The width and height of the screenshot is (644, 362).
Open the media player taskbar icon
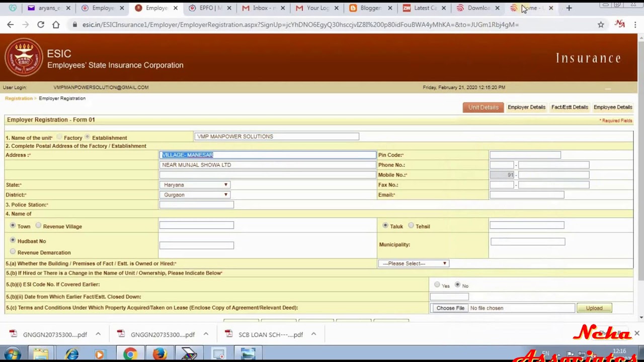[x=100, y=354]
